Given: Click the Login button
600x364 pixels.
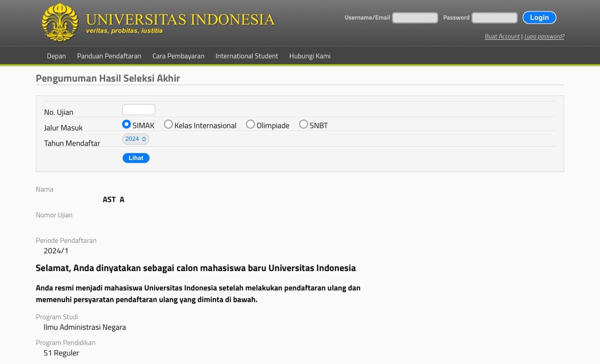Looking at the screenshot, I should pos(539,17).
